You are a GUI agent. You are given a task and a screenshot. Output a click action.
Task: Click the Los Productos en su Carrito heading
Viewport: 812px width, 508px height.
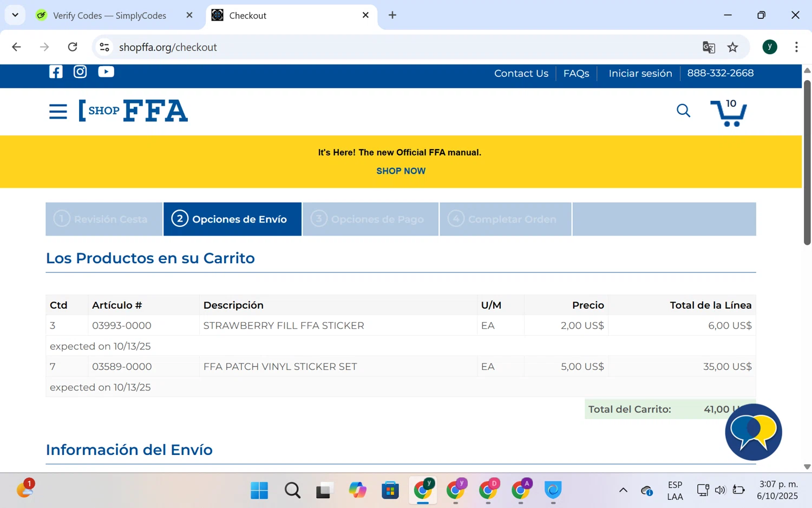150,258
